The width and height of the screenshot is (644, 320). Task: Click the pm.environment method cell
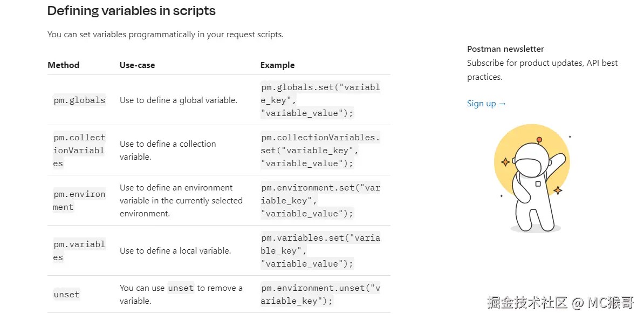coord(79,201)
